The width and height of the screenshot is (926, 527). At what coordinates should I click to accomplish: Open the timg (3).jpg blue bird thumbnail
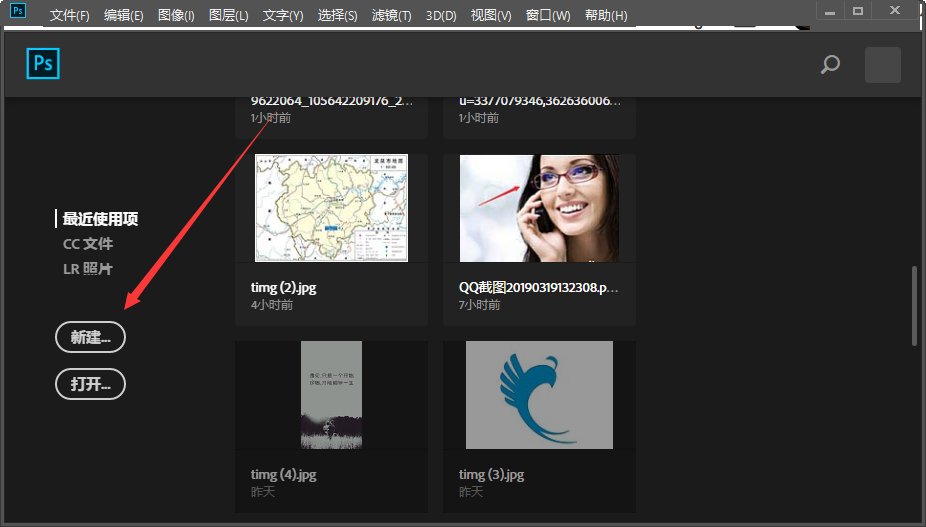click(x=539, y=395)
